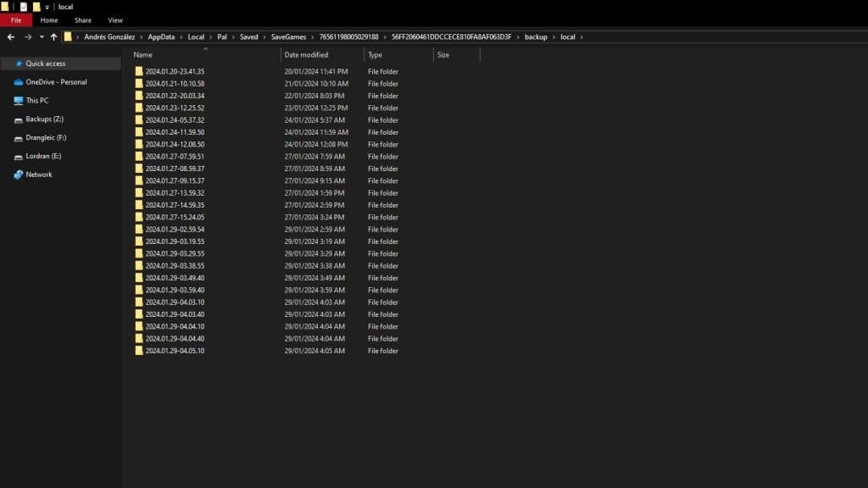
Task: Open the View ribbon tab
Action: (x=115, y=20)
